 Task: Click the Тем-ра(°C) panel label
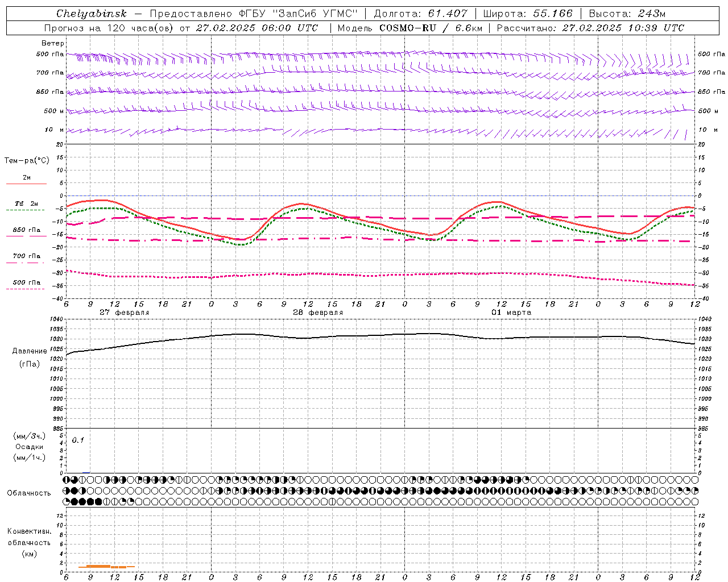click(27, 161)
